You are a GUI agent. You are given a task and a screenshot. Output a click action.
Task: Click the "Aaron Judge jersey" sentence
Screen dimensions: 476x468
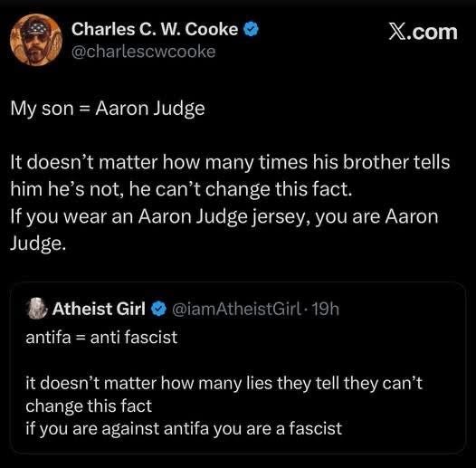point(224,217)
